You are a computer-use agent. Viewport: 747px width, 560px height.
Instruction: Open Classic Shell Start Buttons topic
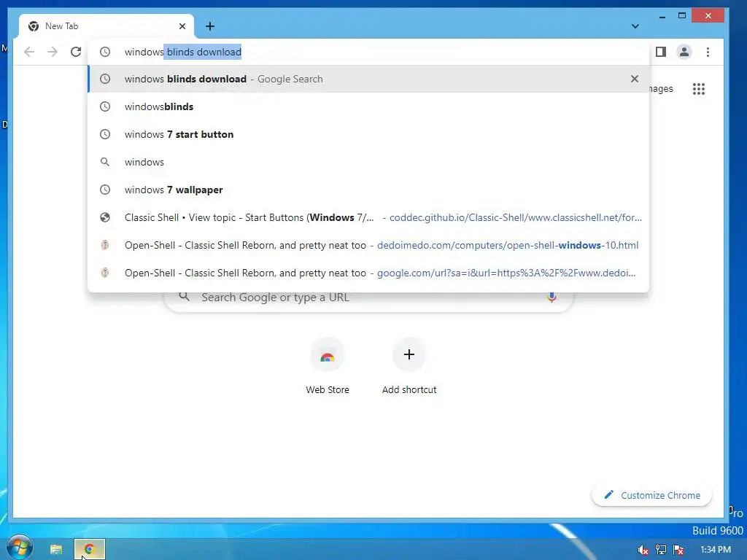click(x=368, y=217)
